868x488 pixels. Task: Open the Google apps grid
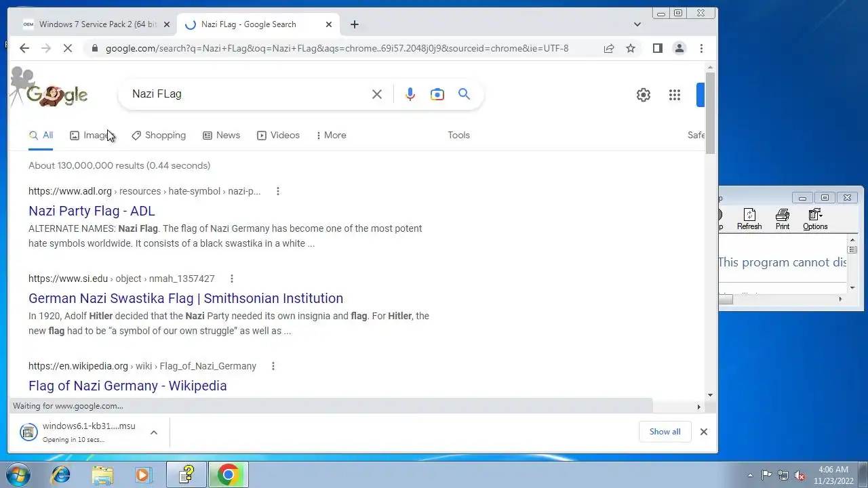(x=675, y=95)
